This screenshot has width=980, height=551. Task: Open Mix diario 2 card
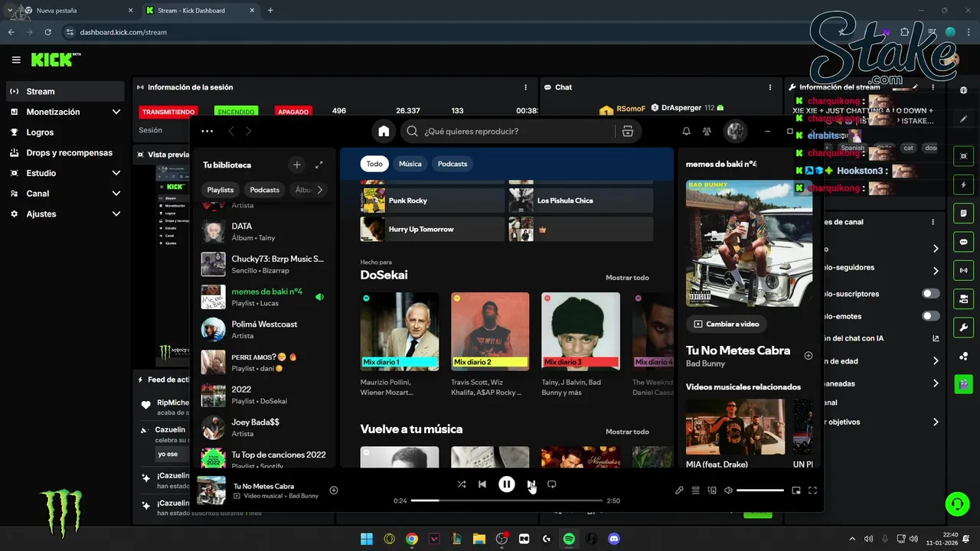pos(490,344)
